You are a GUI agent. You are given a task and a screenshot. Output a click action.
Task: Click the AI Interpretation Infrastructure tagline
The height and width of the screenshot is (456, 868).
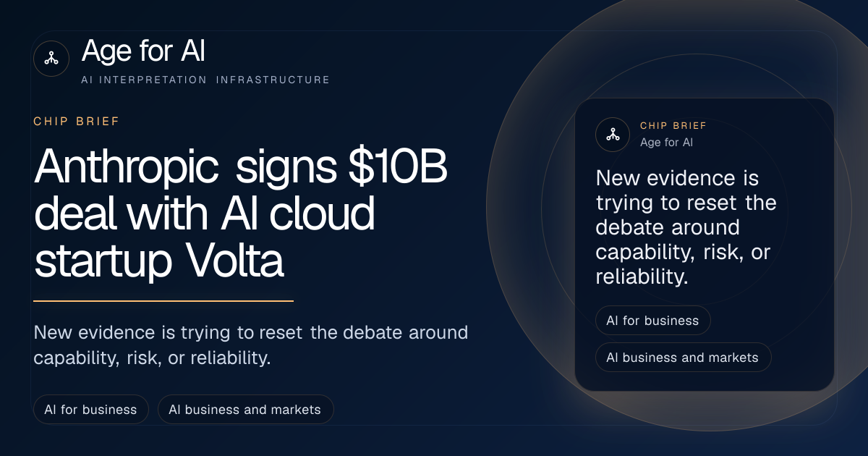pyautogui.click(x=205, y=80)
